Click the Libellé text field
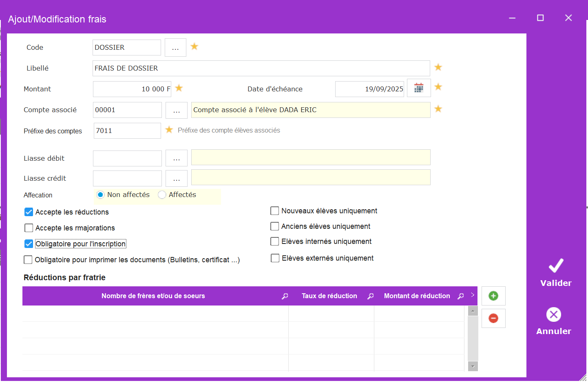This screenshot has height=383, width=588. tap(261, 68)
